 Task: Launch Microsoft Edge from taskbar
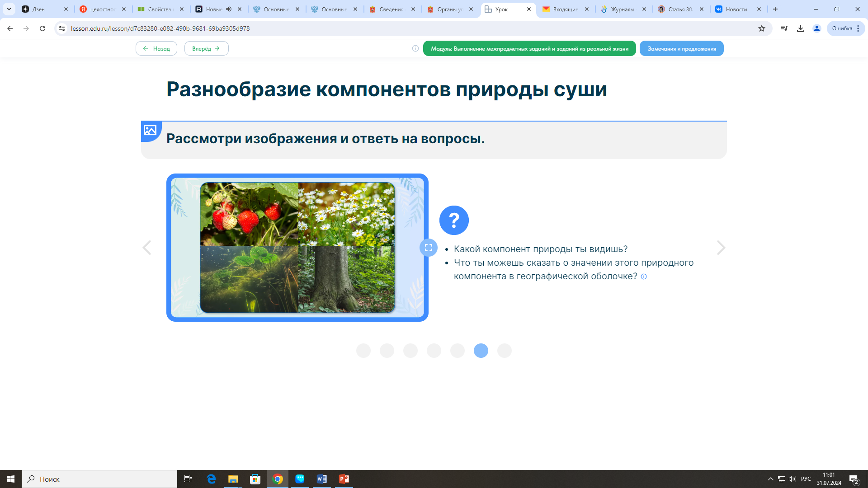211,479
